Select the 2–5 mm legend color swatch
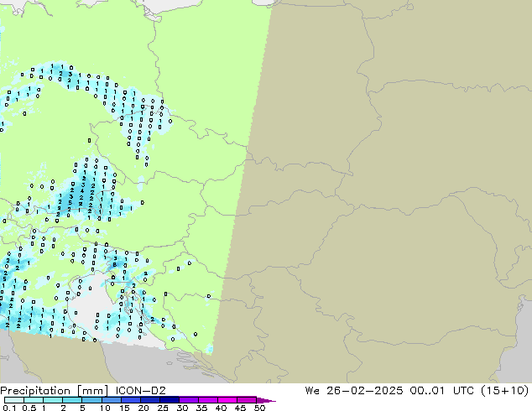Viewport: 532px width, 411px height. click(72, 400)
